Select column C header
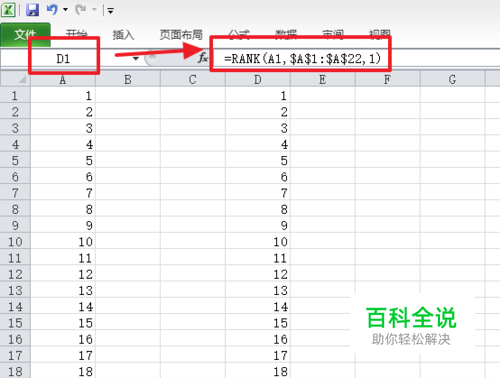 coord(193,79)
